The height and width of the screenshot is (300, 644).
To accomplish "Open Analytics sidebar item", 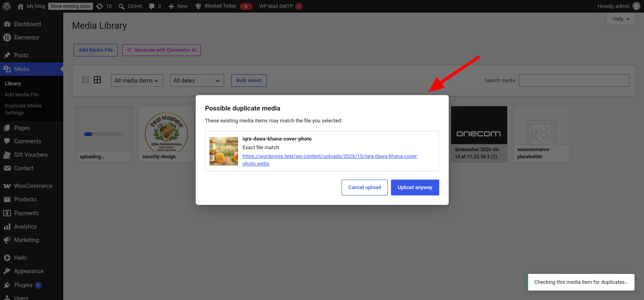I will 32,227.
